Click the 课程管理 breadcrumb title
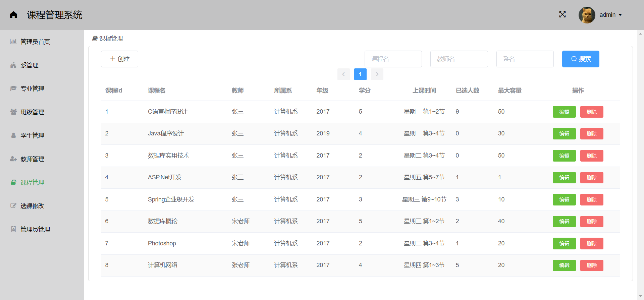This screenshot has height=300, width=644. click(x=111, y=39)
